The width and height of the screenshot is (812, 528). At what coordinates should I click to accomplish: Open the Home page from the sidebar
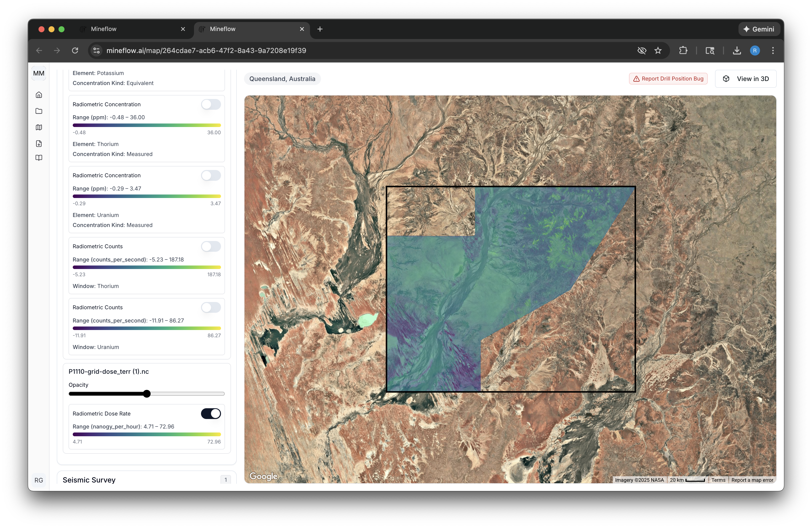pyautogui.click(x=39, y=95)
